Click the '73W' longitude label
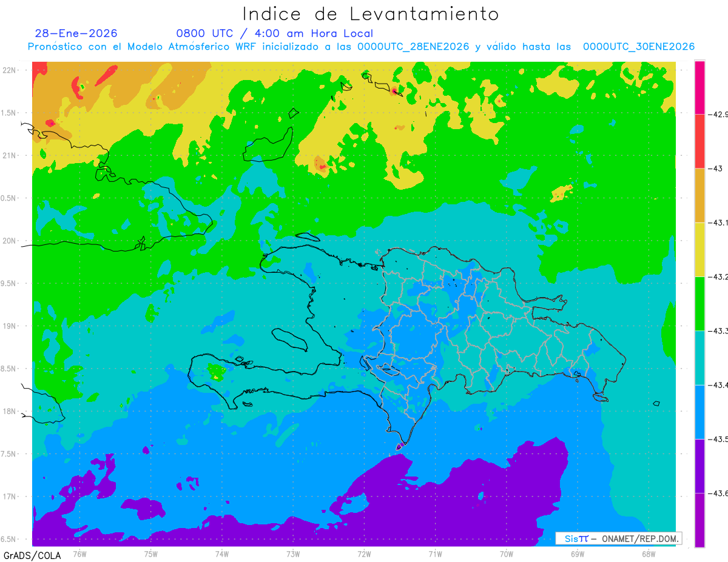The width and height of the screenshot is (728, 562). pyautogui.click(x=293, y=554)
